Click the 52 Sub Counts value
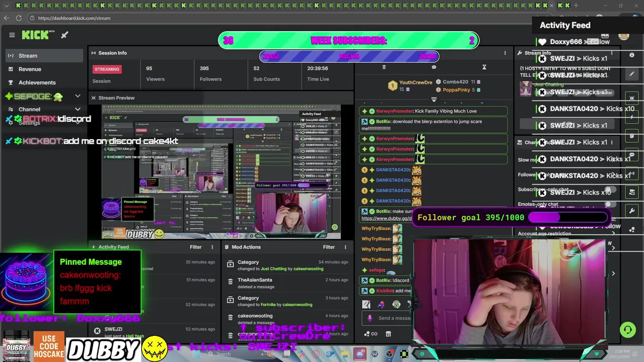644x362 pixels. click(257, 68)
